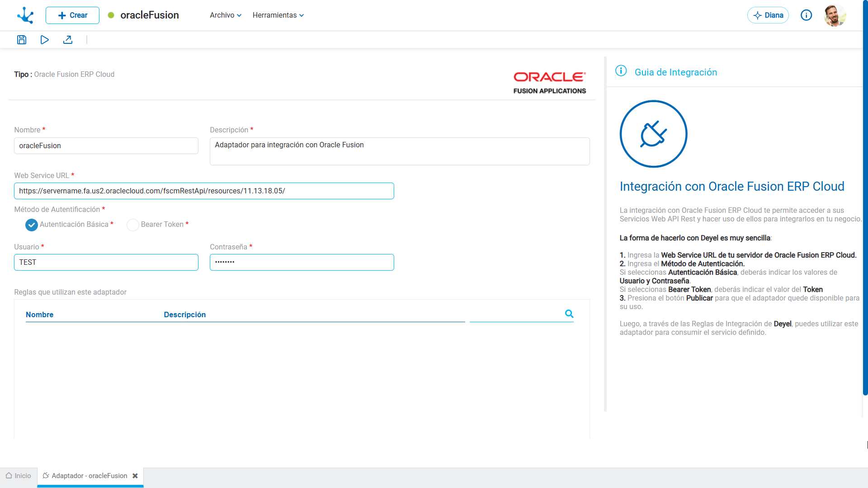Select Autenticación Básica radio option

pyautogui.click(x=32, y=225)
